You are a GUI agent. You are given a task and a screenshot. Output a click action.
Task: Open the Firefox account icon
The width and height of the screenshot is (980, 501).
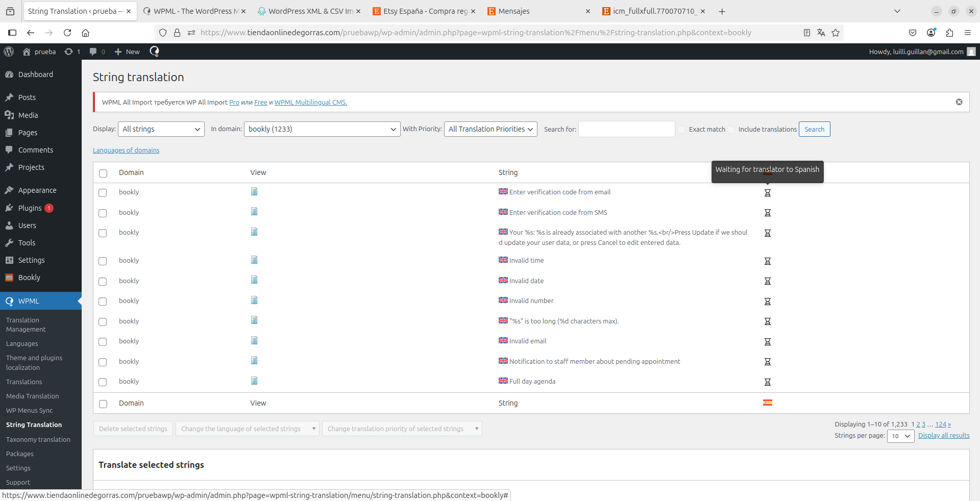pyautogui.click(x=931, y=33)
